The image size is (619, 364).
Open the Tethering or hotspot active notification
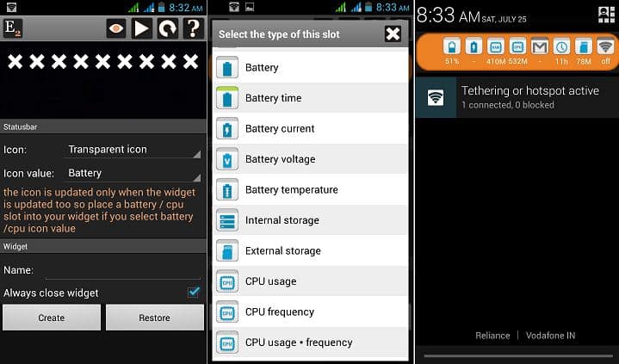tap(517, 97)
